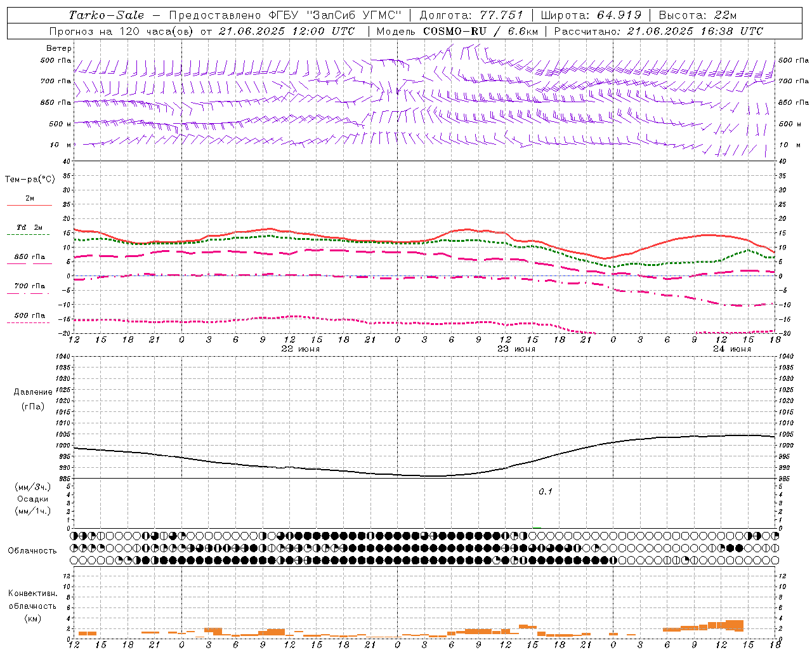Click the Конвективн. panel label
The image size is (812, 650).
point(32,594)
